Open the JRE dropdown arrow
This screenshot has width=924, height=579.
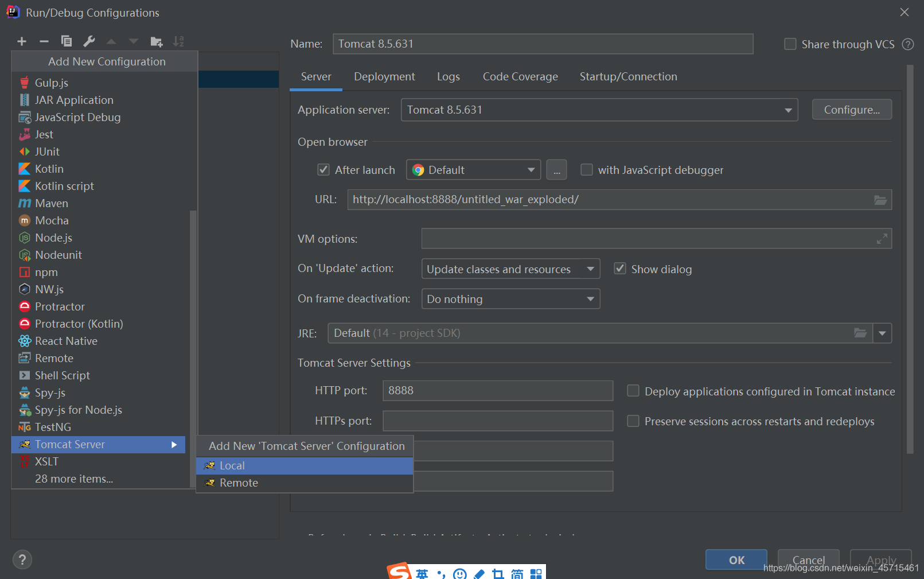[882, 333]
